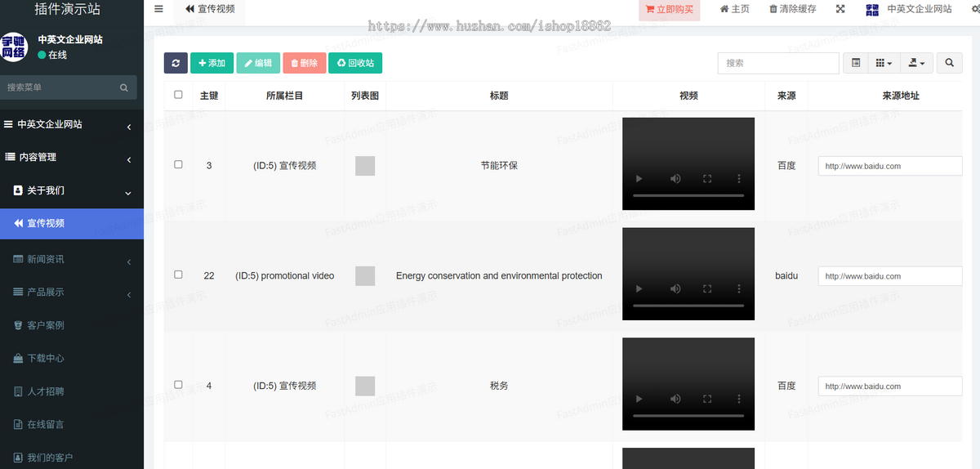Toggle the table card view icon
Image resolution: width=980 pixels, height=469 pixels.
tap(855, 63)
